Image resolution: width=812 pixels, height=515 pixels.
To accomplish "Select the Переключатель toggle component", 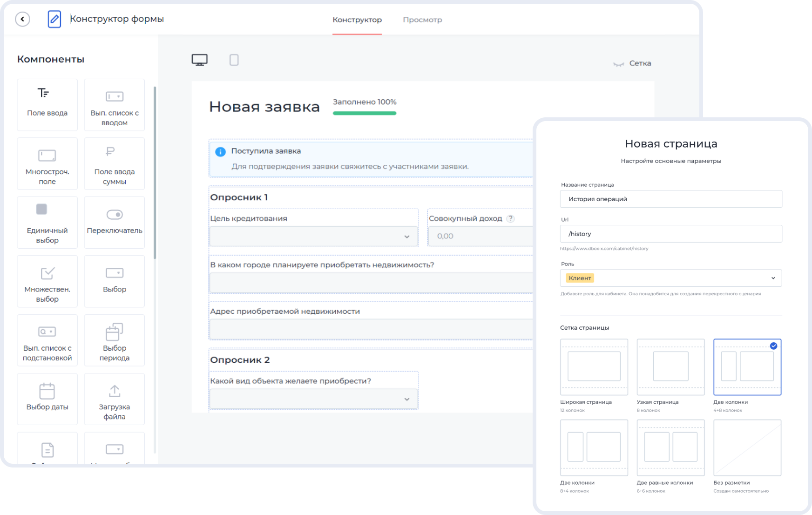I will (114, 222).
